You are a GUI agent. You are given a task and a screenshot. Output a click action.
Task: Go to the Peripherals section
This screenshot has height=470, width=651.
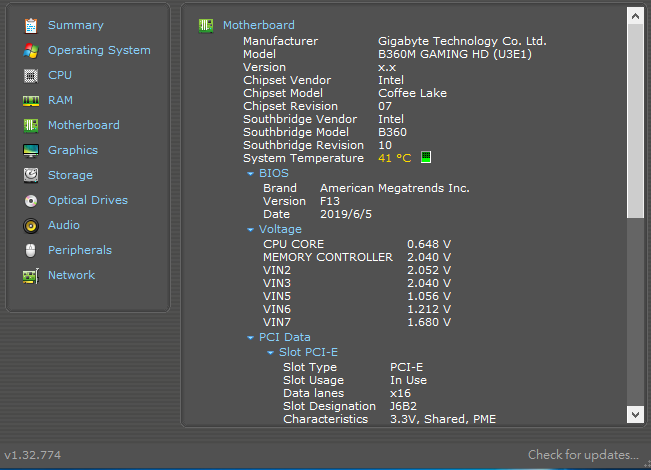(80, 250)
